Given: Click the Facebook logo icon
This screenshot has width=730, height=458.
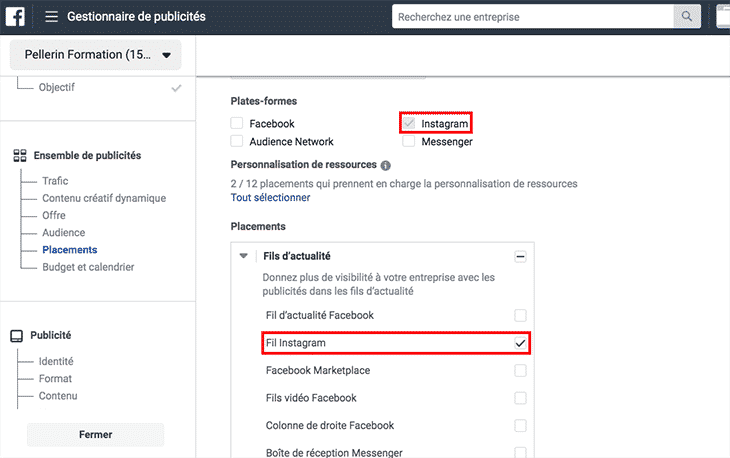Looking at the screenshot, I should pos(16,17).
